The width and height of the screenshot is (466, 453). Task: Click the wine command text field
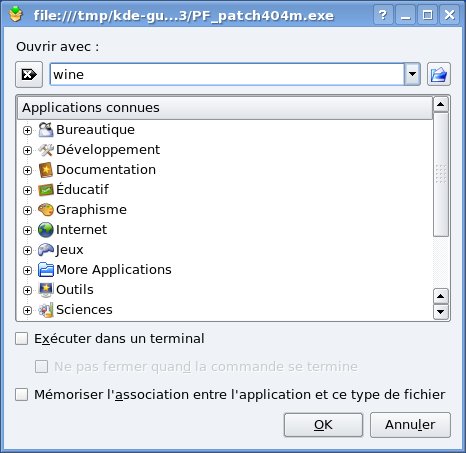click(227, 74)
